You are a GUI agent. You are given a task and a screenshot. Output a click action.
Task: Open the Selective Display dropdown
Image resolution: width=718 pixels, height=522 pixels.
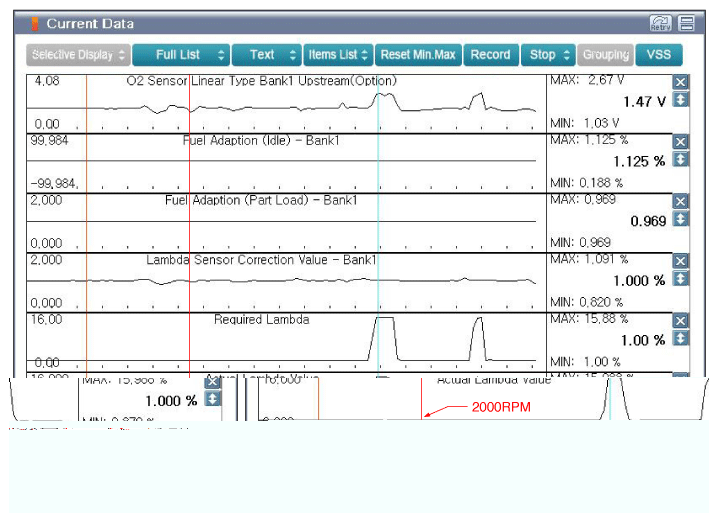pos(78,55)
